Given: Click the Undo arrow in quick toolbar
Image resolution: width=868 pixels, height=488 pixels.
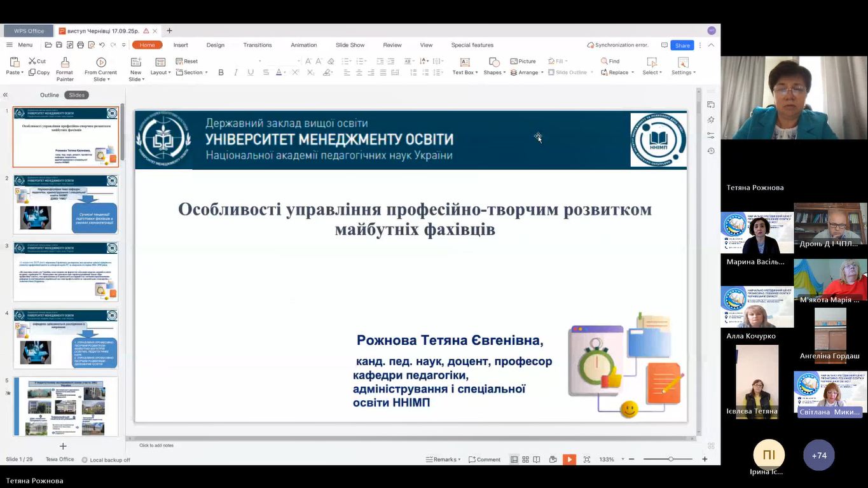Looking at the screenshot, I should pyautogui.click(x=102, y=45).
